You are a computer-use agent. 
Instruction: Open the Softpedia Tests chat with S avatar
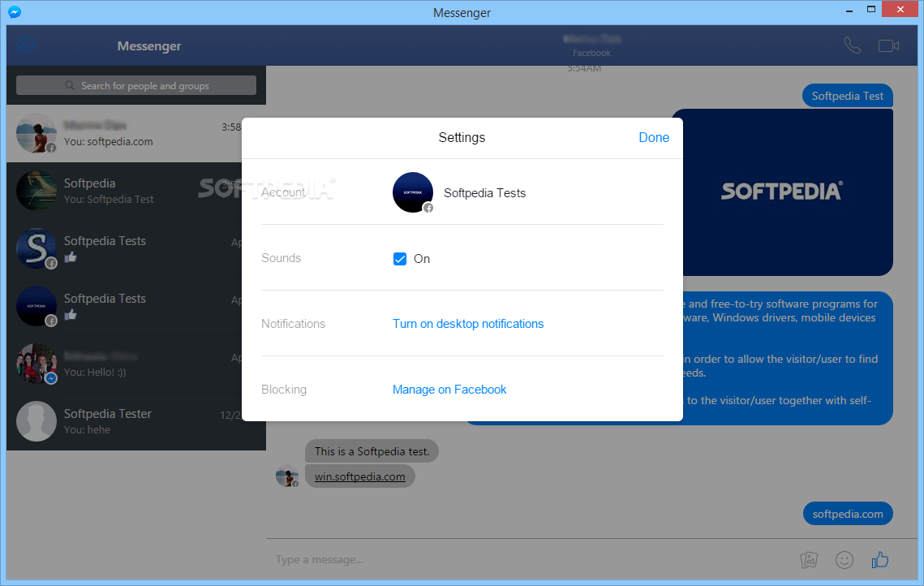pyautogui.click(x=124, y=249)
